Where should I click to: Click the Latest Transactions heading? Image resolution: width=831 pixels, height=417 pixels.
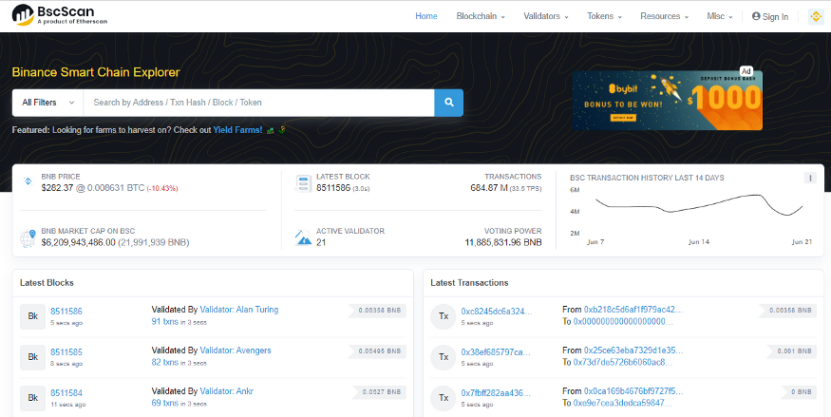click(469, 283)
